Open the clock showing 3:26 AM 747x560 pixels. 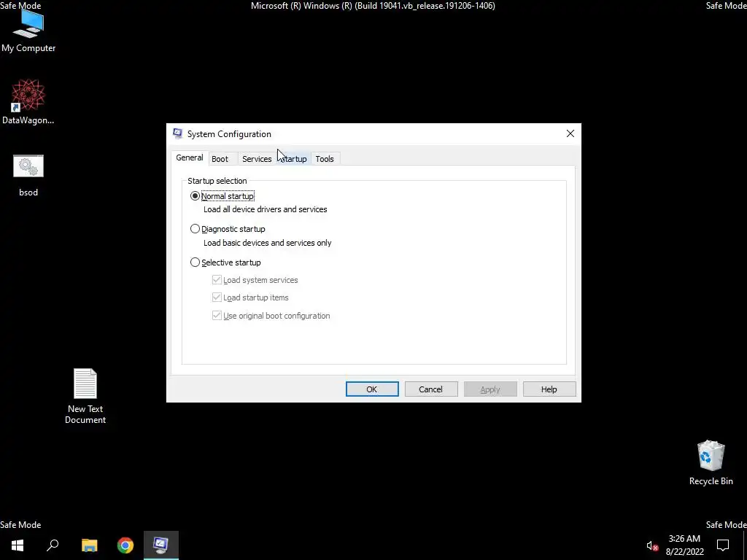[684, 545]
